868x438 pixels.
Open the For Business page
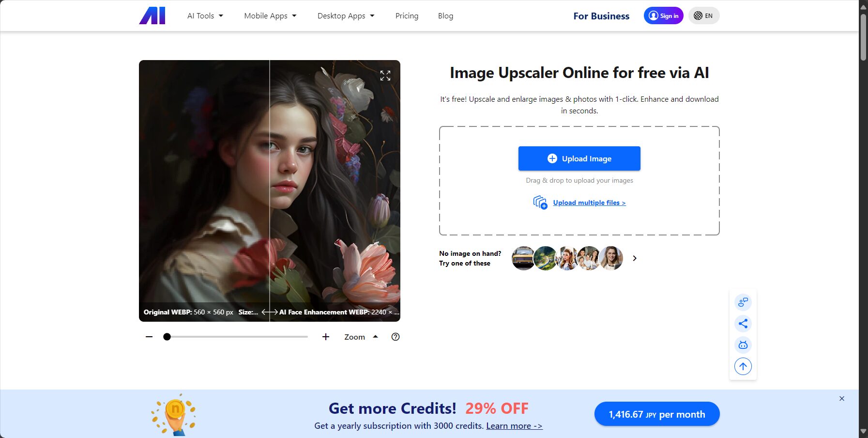pyautogui.click(x=601, y=16)
